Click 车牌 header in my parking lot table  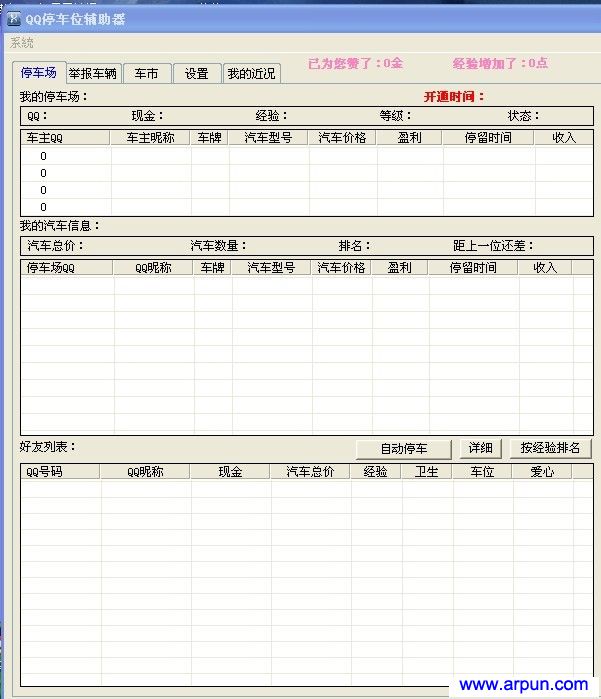click(x=210, y=138)
